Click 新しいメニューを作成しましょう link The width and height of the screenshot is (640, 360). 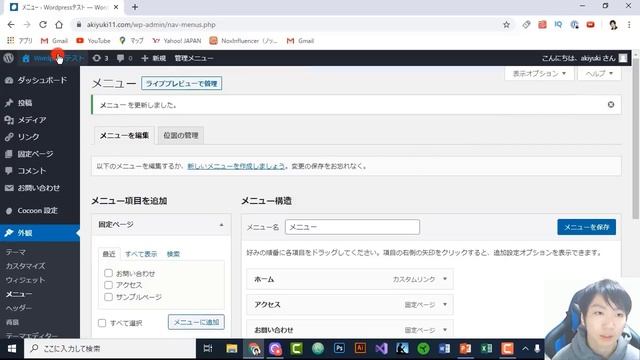[x=236, y=166]
